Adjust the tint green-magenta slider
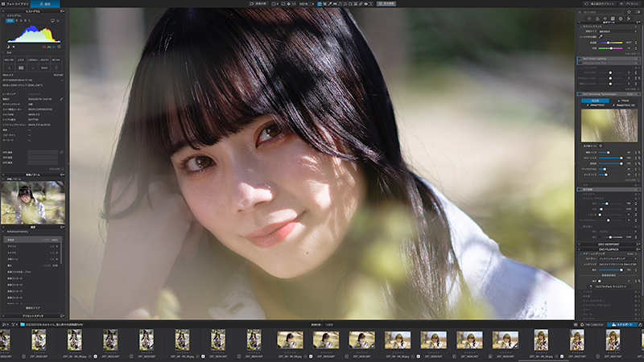Viewport: 644px width, 362px height. tap(611, 48)
